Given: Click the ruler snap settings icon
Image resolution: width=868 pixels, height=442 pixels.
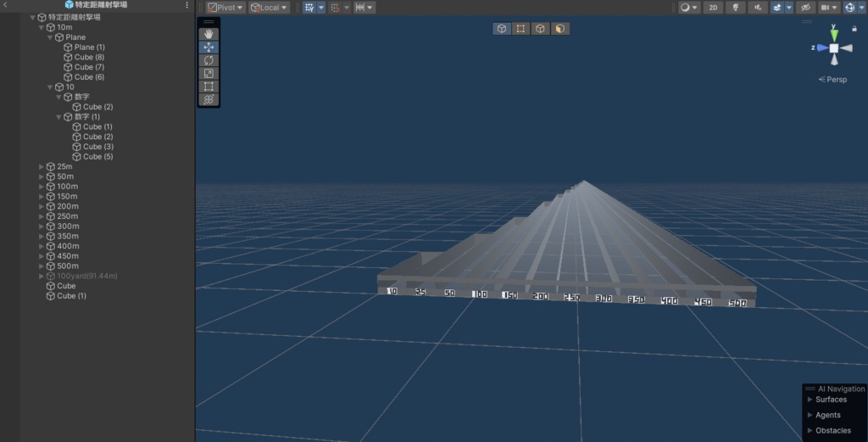Looking at the screenshot, I should click(x=360, y=8).
